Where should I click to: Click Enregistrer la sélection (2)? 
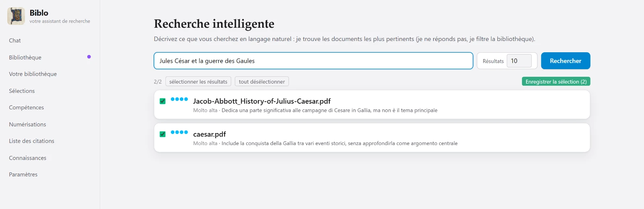point(556,82)
